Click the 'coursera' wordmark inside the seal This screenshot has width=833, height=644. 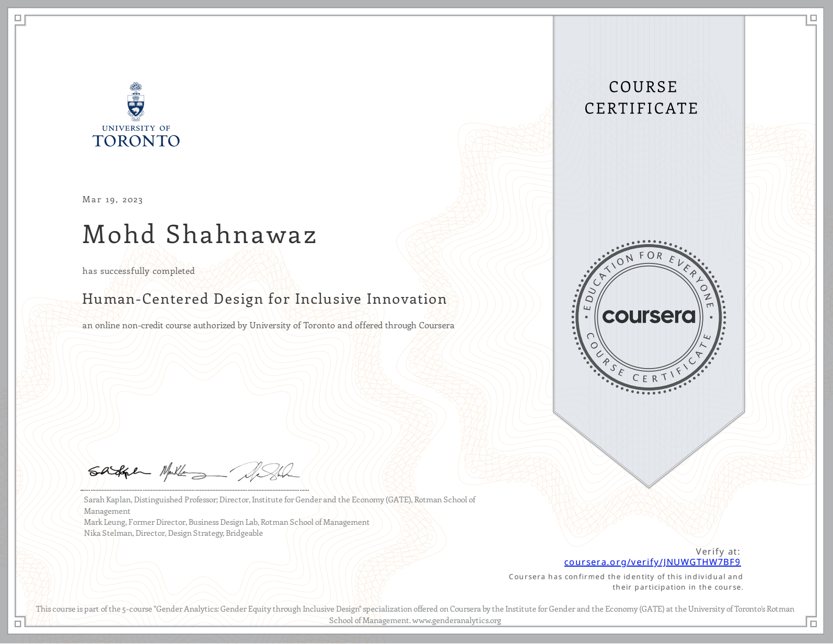[x=649, y=316]
